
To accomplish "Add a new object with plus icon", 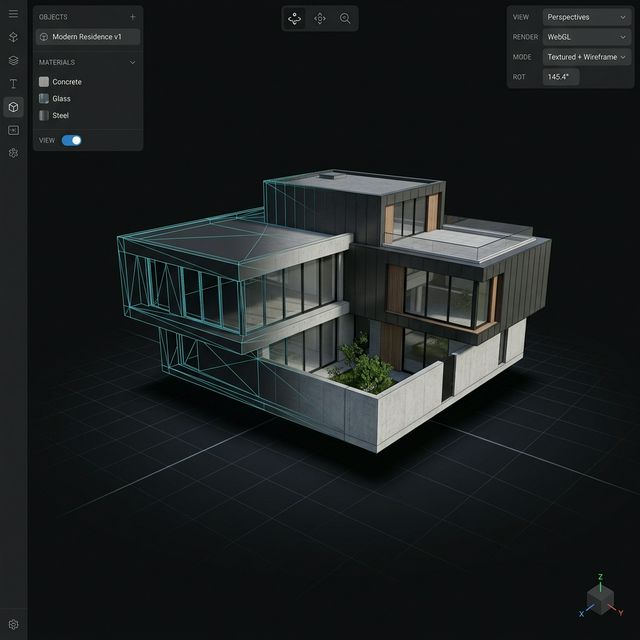I will [x=133, y=17].
